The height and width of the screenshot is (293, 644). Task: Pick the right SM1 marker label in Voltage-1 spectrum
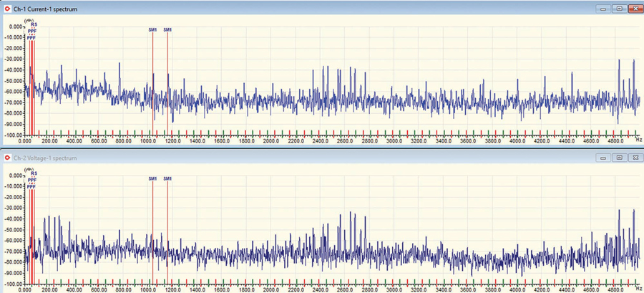click(x=167, y=178)
